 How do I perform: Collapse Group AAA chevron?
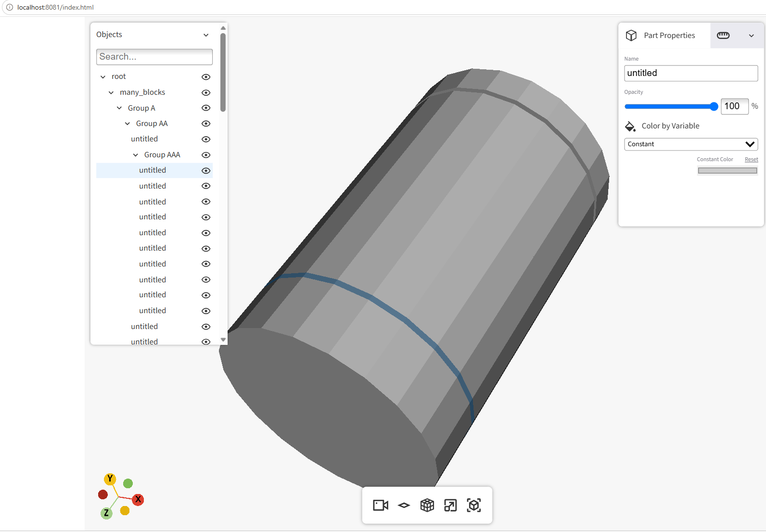pyautogui.click(x=136, y=155)
